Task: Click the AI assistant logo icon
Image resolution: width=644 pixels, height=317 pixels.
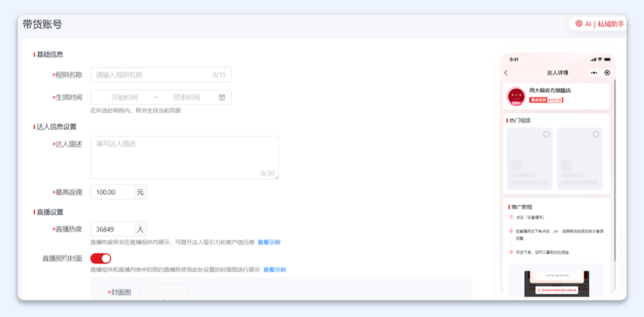Action: (579, 24)
